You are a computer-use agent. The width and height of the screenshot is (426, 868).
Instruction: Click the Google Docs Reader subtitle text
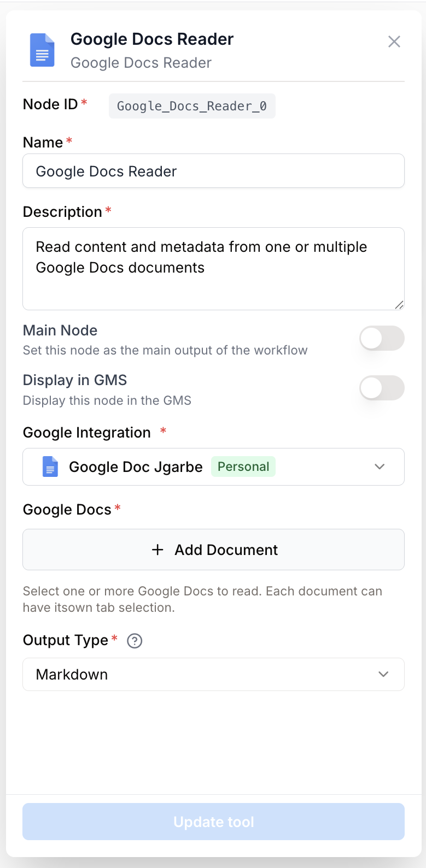[141, 63]
